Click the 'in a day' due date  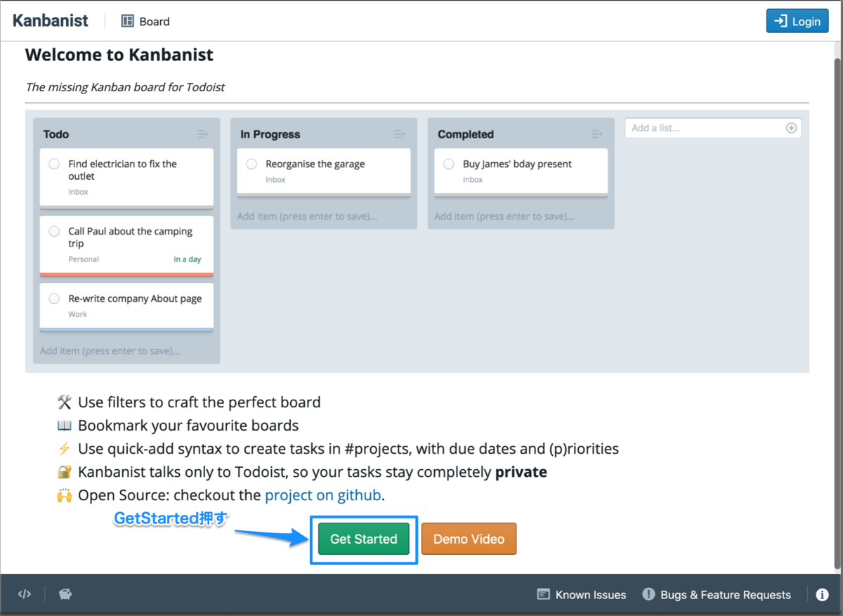[x=188, y=259]
